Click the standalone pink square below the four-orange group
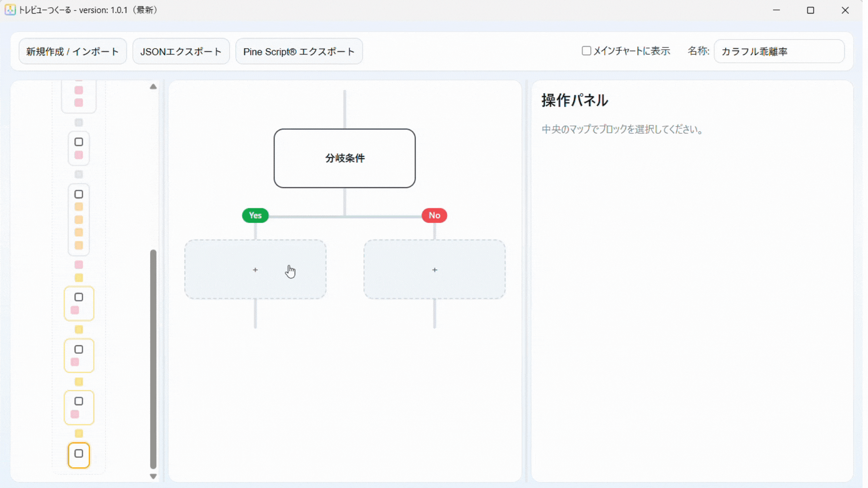The height and width of the screenshot is (488, 868). 79,265
